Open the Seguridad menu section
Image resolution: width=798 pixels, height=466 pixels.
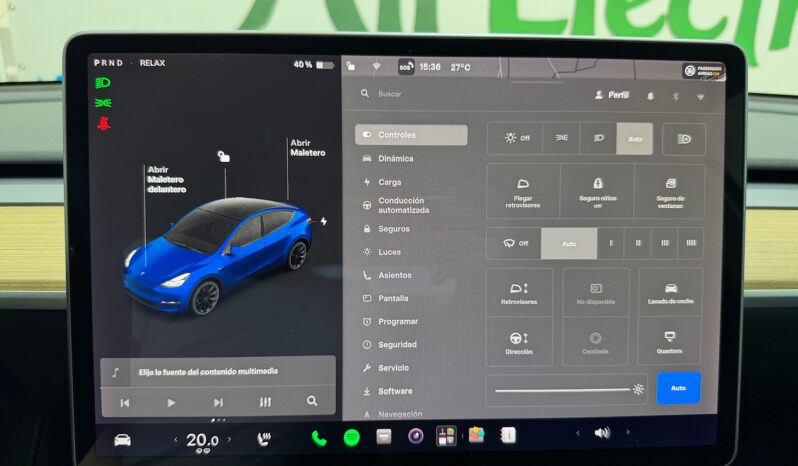pyautogui.click(x=389, y=344)
